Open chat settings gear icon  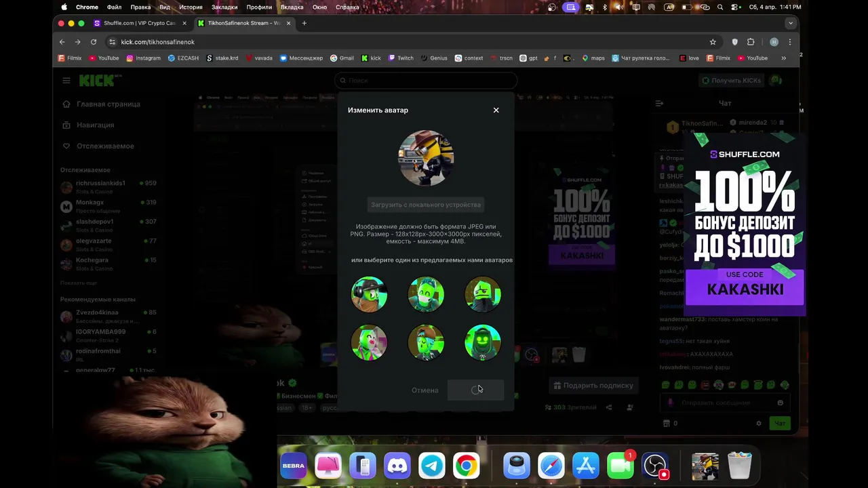click(759, 423)
